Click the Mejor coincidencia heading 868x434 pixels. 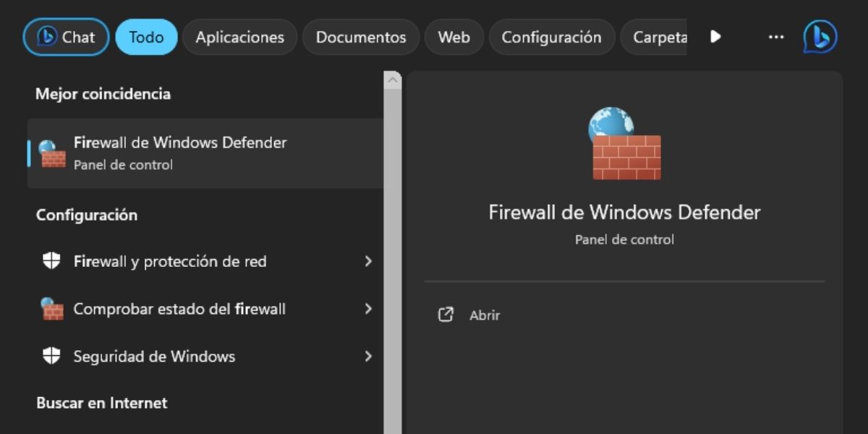[x=103, y=94]
